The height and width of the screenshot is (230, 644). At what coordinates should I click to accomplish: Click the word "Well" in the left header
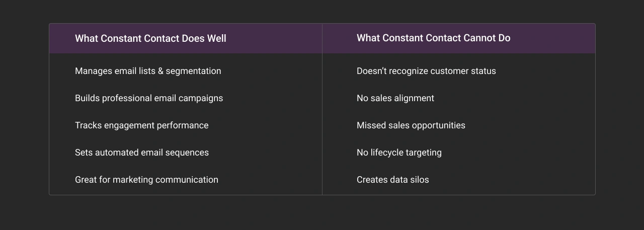[x=216, y=38]
